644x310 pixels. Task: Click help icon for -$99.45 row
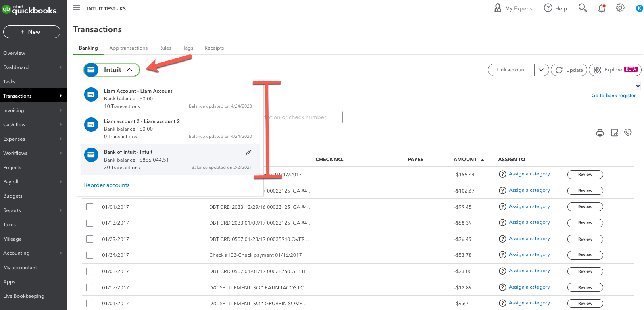click(502, 207)
